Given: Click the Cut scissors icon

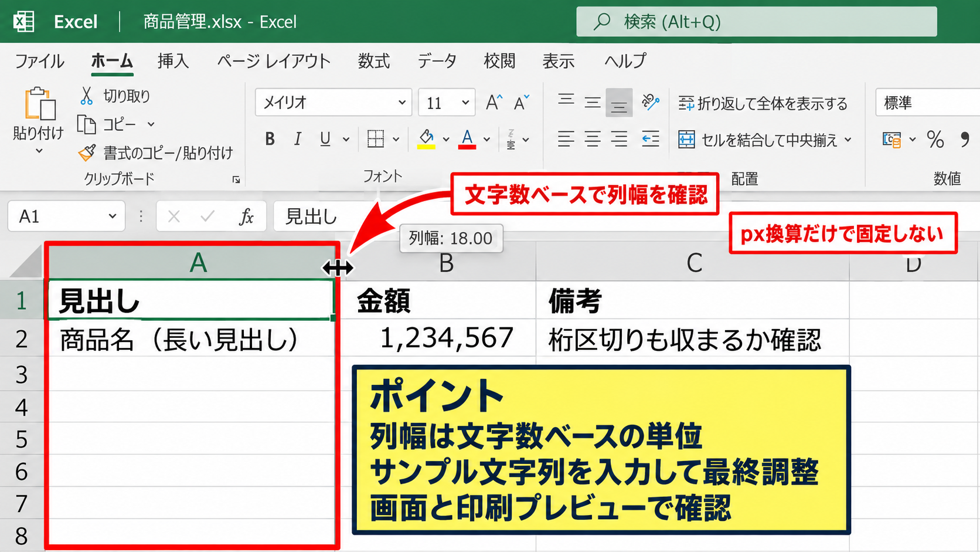Looking at the screenshot, I should 87,96.
